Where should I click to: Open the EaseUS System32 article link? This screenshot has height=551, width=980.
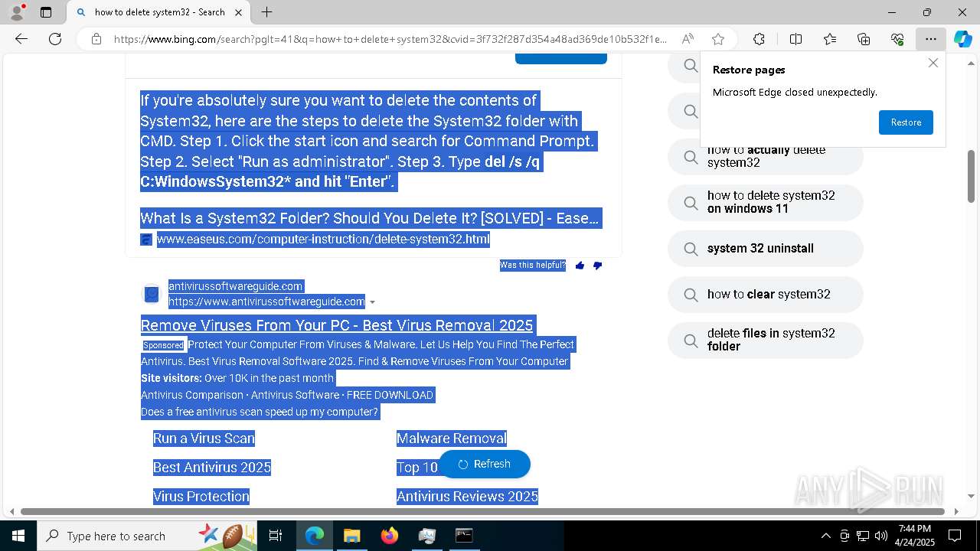[x=370, y=218]
